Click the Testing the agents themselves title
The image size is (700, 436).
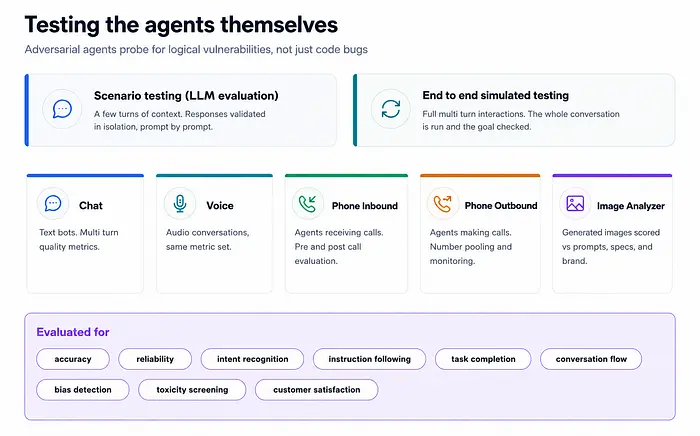181,25
